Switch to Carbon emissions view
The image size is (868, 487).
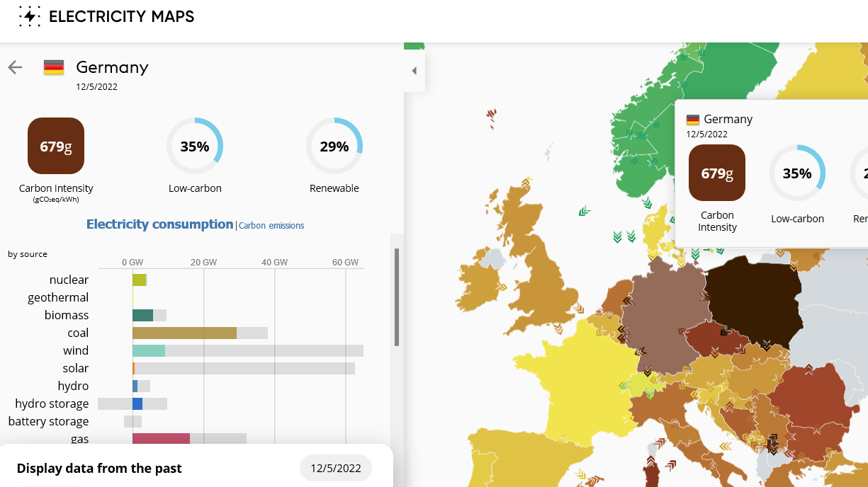click(x=271, y=226)
